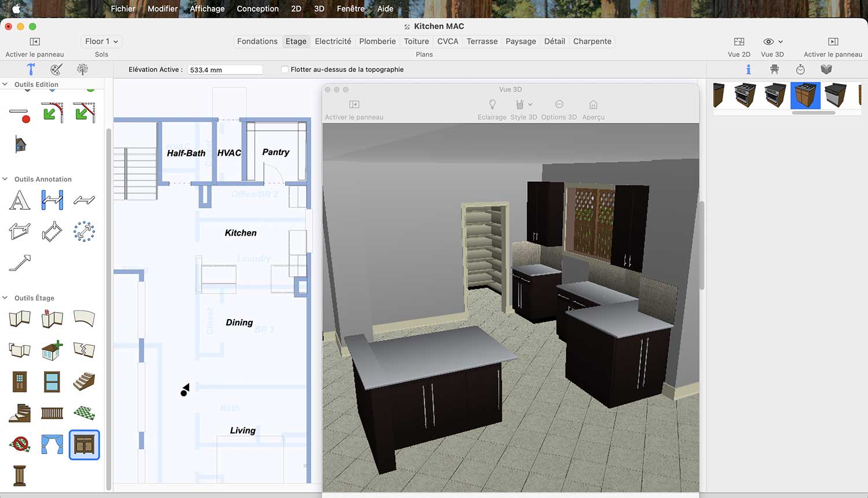
Task: Collapse the Outils Annotation section
Action: point(5,179)
